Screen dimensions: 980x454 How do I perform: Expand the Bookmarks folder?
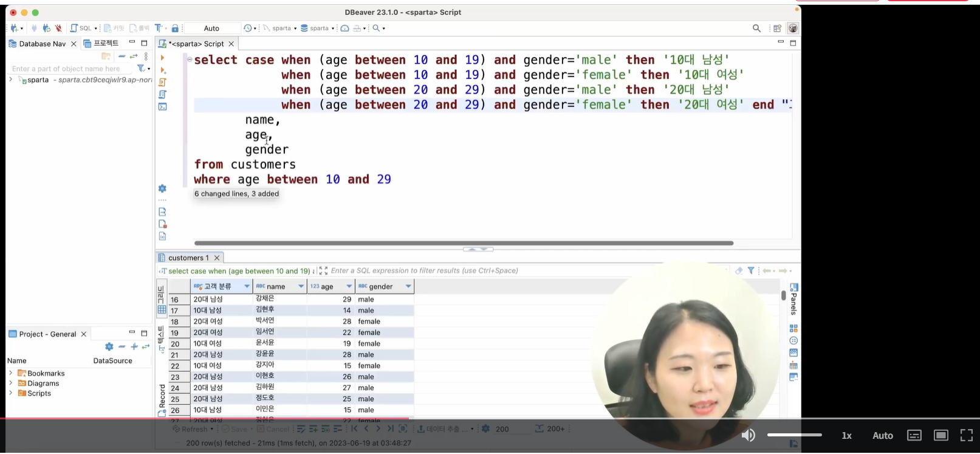(10, 373)
